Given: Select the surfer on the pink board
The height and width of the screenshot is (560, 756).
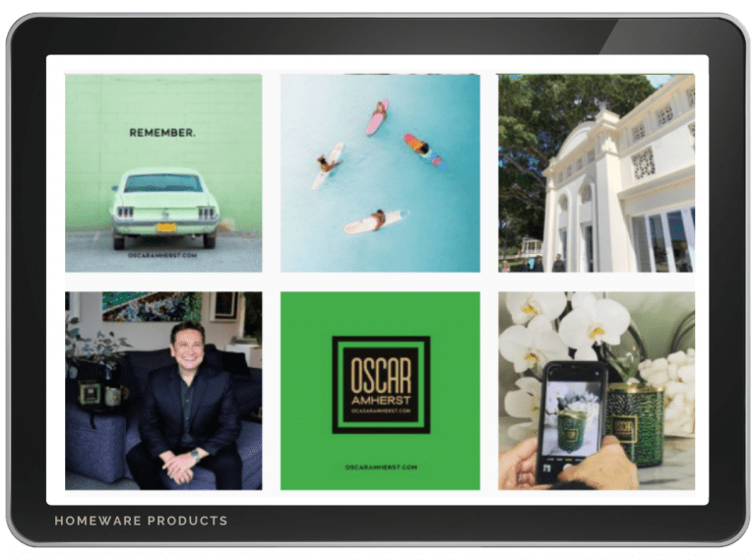Looking at the screenshot, I should [377, 117].
